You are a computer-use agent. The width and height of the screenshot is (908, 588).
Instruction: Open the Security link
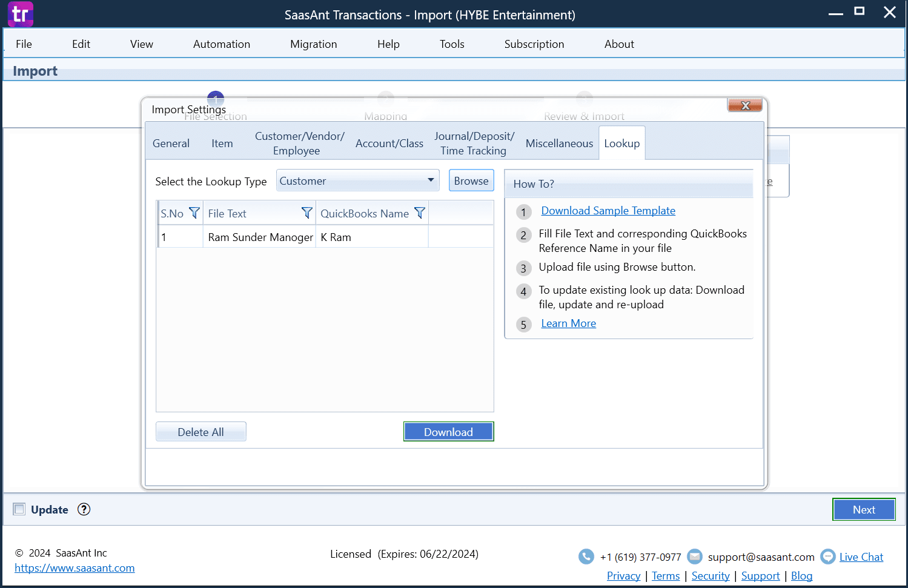point(711,576)
